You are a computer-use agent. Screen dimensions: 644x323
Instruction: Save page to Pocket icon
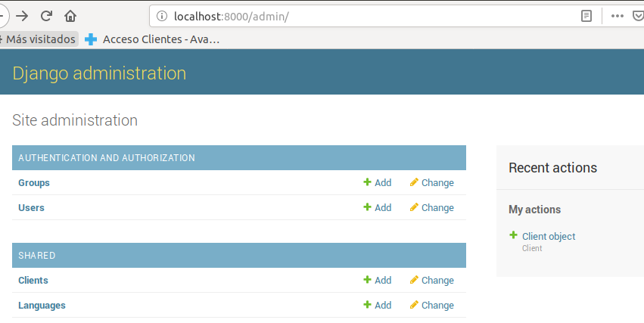639,16
